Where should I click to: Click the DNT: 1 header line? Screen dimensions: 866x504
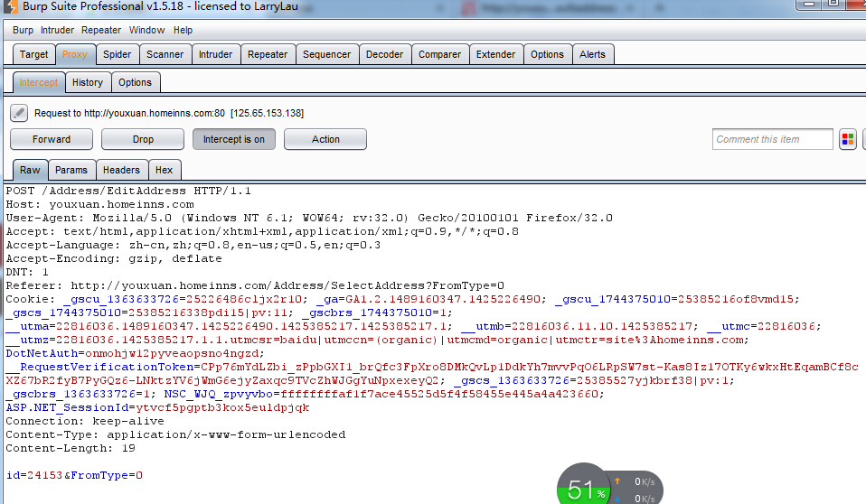click(27, 272)
